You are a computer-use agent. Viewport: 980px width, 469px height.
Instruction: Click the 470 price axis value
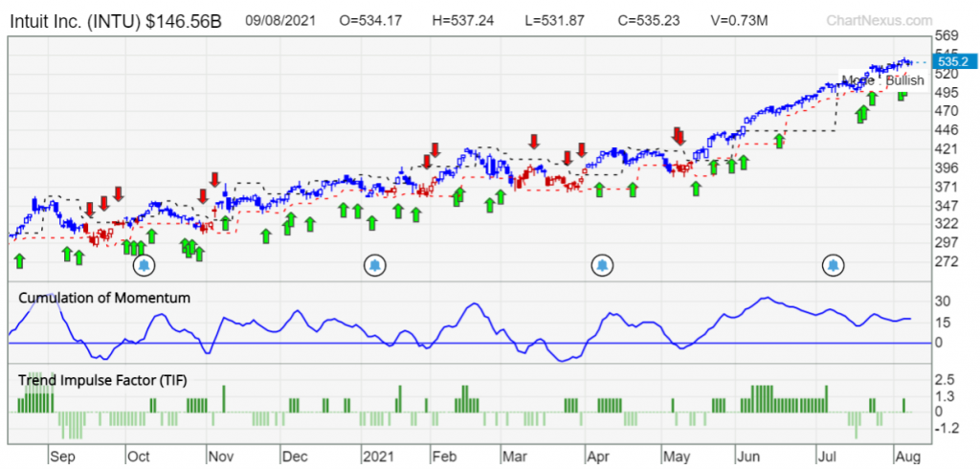tap(945, 111)
